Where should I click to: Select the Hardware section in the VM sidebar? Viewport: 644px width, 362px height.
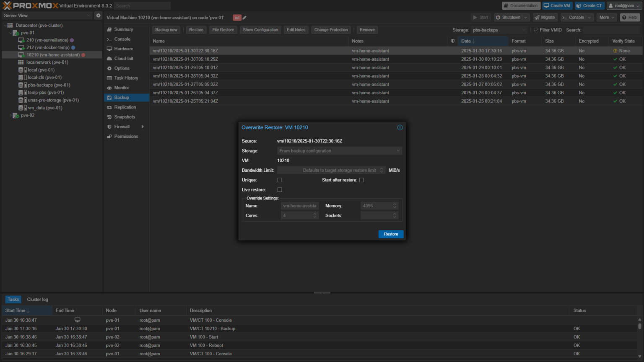123,49
